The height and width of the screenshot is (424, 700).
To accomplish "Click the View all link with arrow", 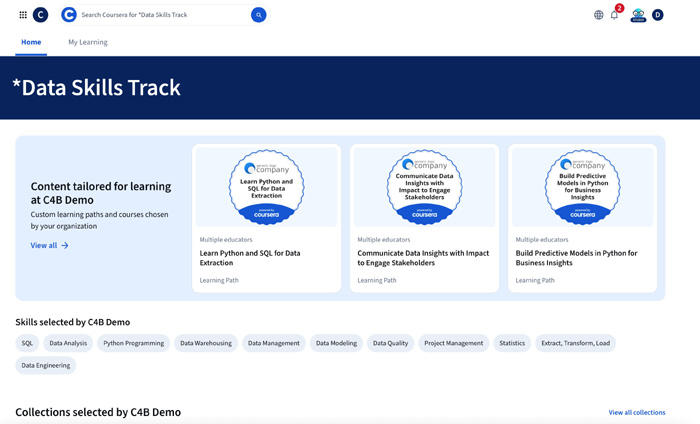I will pyautogui.click(x=49, y=245).
